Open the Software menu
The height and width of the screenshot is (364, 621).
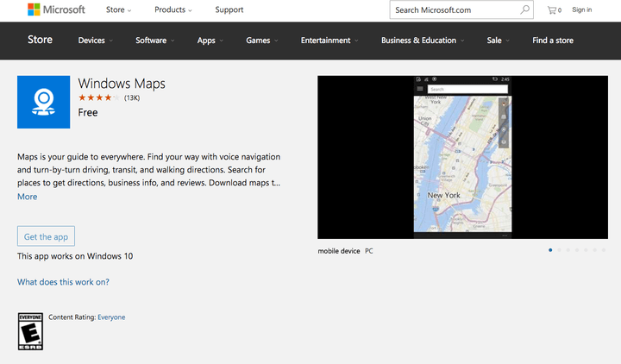point(155,41)
